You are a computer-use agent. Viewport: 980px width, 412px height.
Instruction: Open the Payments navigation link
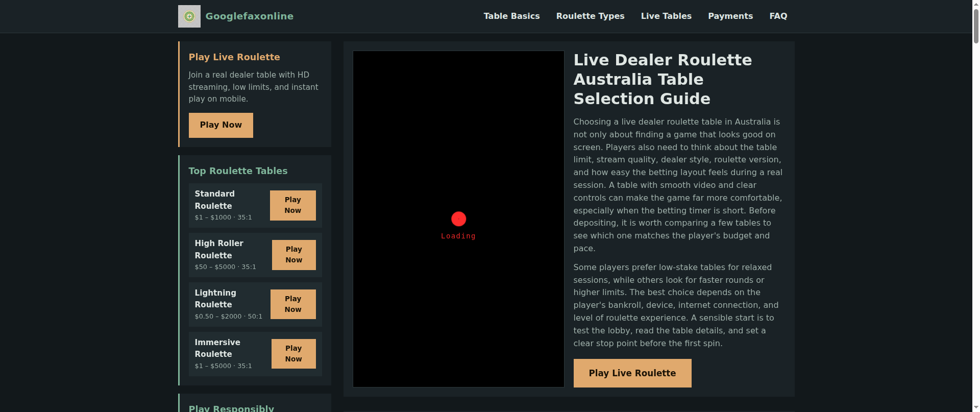[x=730, y=16]
